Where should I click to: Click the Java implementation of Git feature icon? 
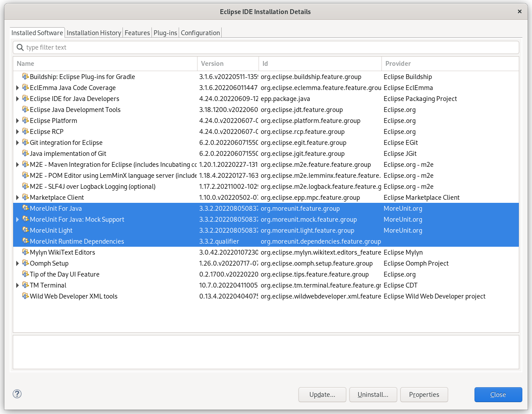[x=25, y=153]
